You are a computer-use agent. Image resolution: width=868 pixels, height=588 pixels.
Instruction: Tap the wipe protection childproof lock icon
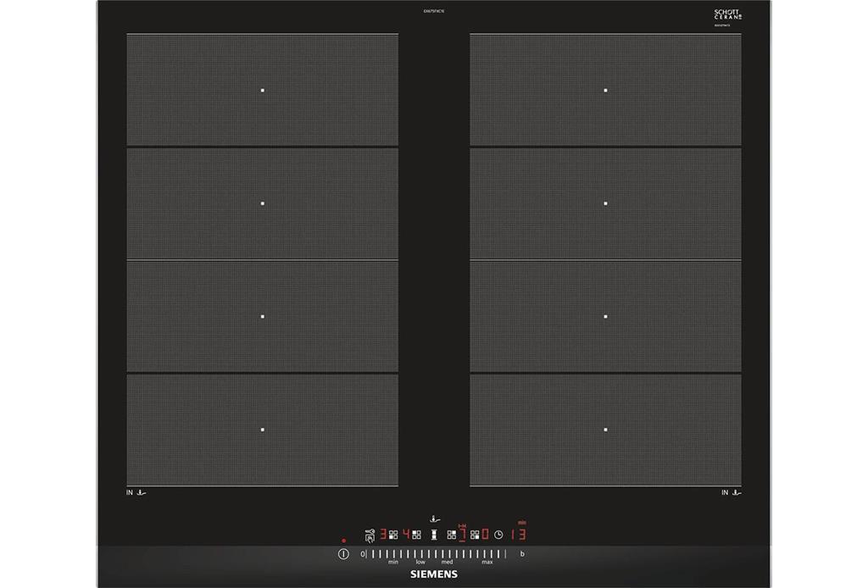370,536
